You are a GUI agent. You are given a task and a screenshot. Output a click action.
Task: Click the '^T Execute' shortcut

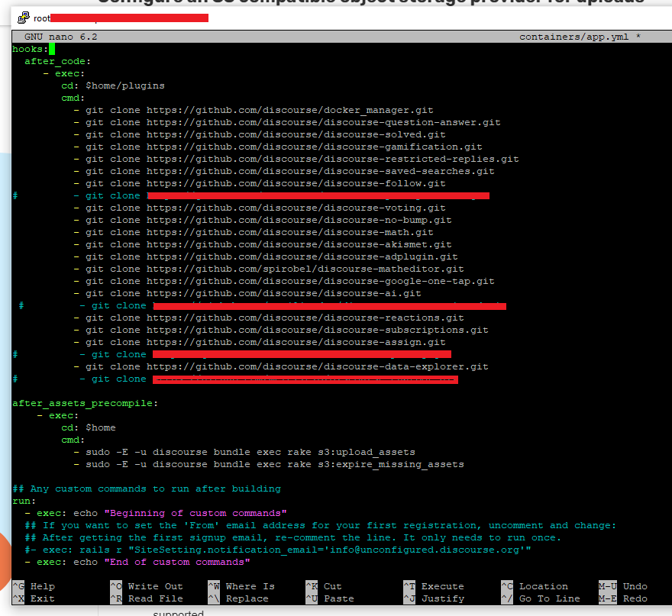click(434, 586)
